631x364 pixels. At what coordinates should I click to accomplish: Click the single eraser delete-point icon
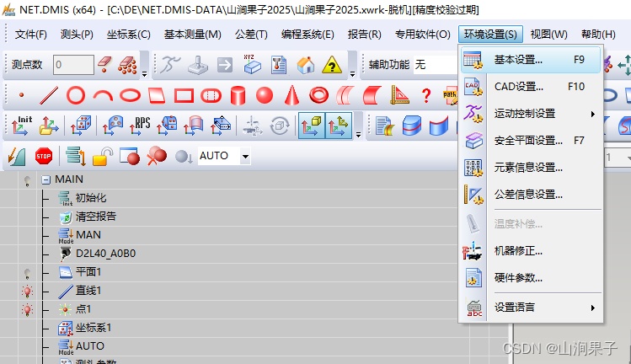click(x=104, y=64)
